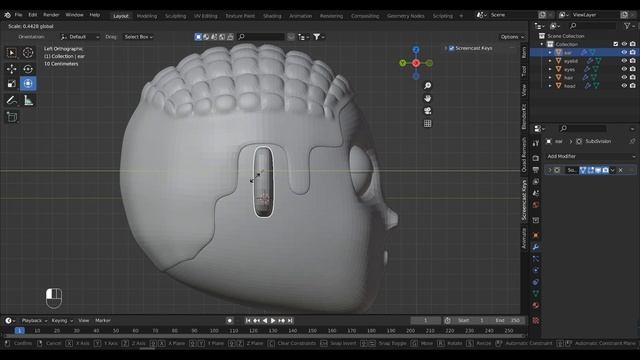Play the animation forward
Viewport: 640px width, 360px height.
(273, 321)
